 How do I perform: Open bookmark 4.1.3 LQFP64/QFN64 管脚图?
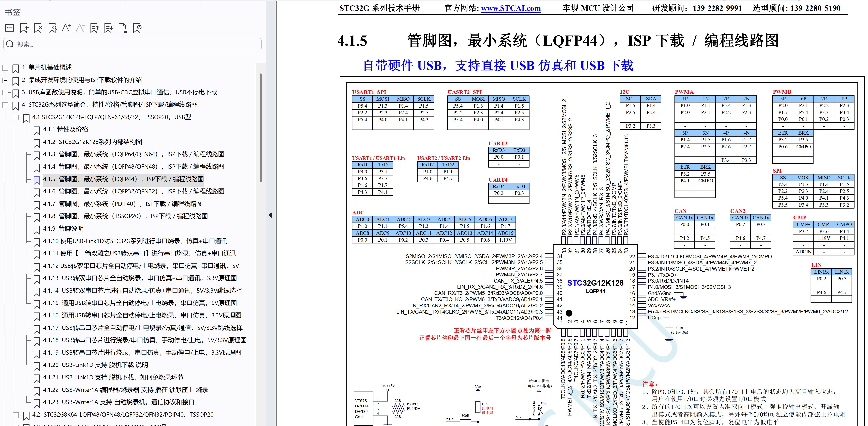tap(133, 154)
